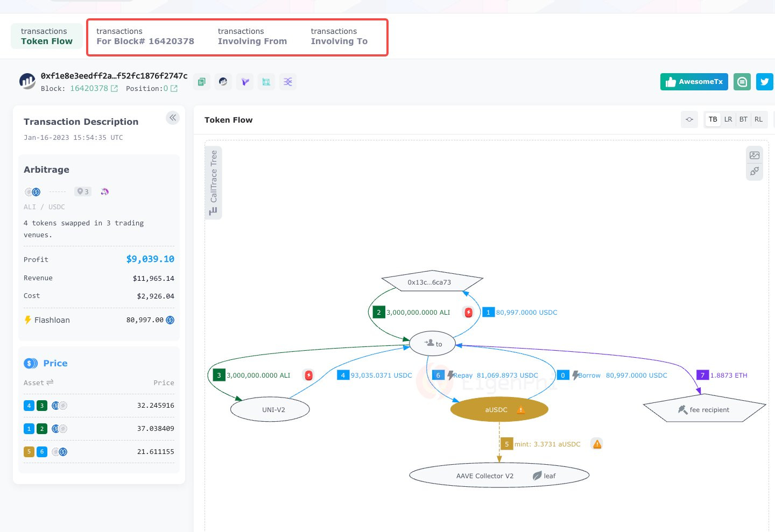Copy the transaction hash with the copy icon
Screen dimensions: 775x532
click(201, 82)
